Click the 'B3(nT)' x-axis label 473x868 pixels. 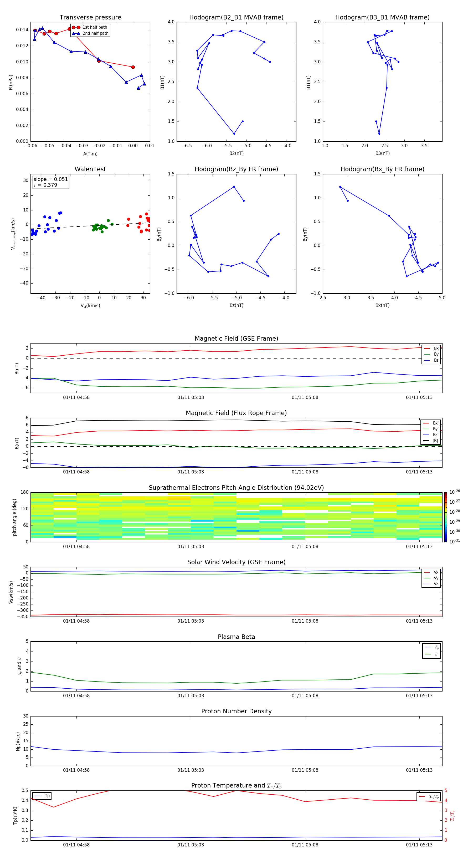[382, 153]
